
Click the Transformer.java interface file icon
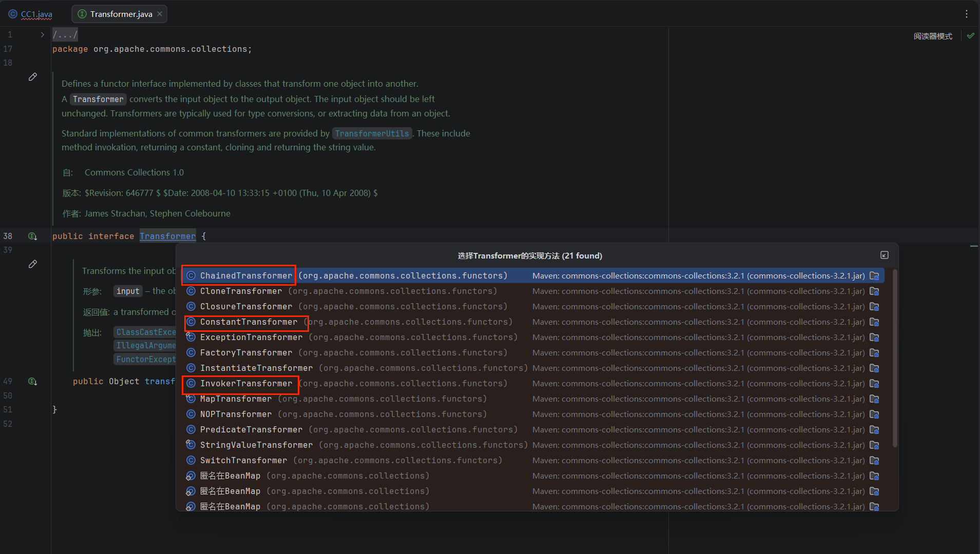click(x=82, y=14)
